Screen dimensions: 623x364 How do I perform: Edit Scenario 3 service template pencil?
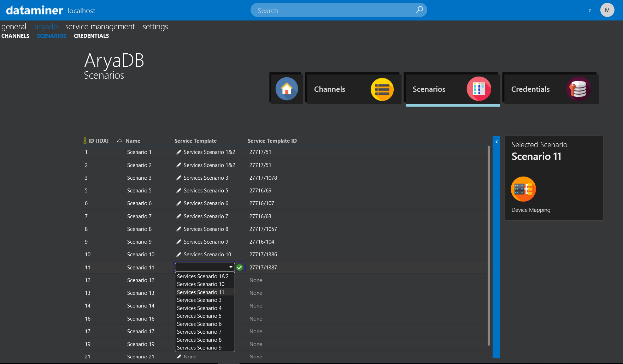coord(179,178)
